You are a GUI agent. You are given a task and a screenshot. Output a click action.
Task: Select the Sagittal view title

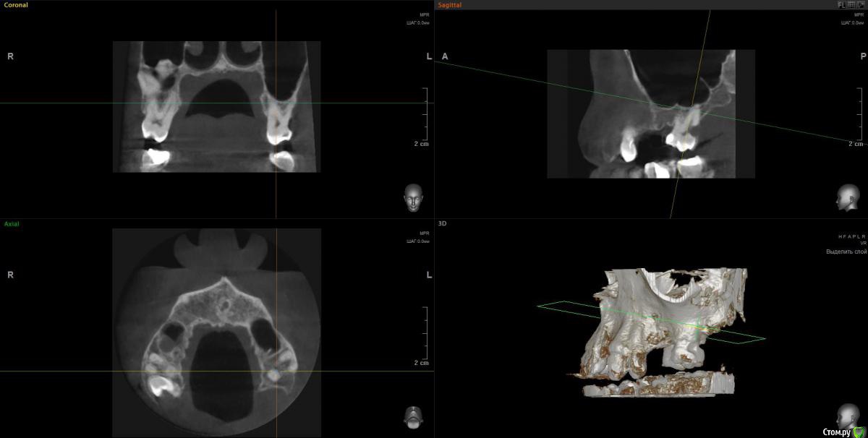coord(451,5)
